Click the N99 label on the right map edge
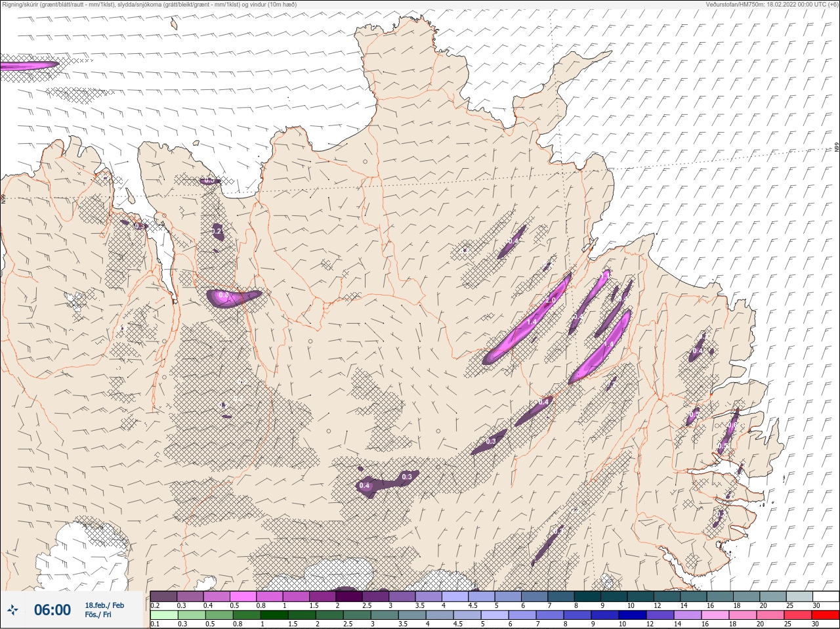 click(836, 148)
